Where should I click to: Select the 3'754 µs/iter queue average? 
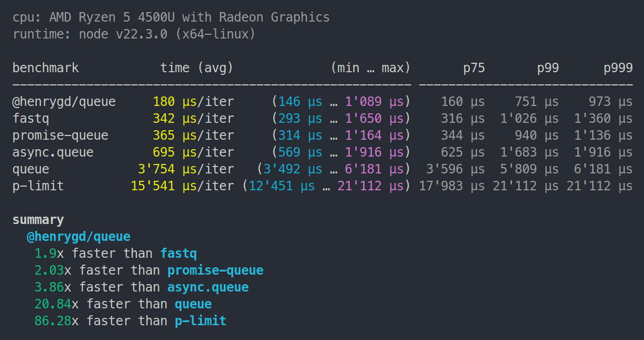click(x=186, y=169)
